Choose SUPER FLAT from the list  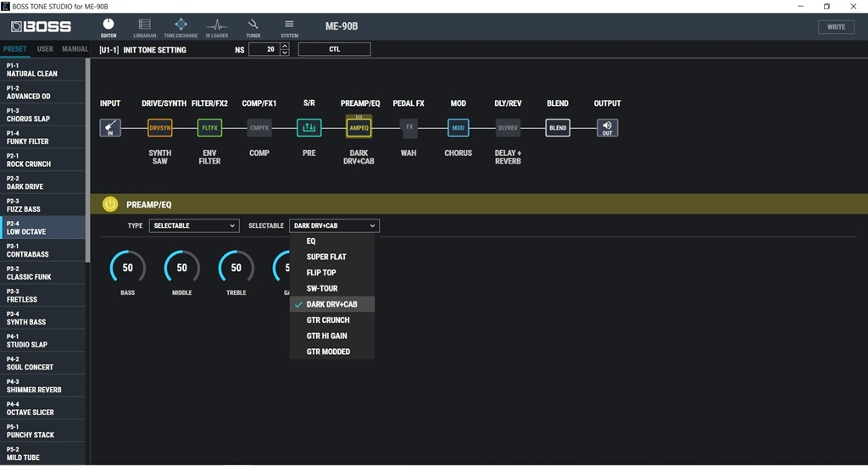coord(332,257)
